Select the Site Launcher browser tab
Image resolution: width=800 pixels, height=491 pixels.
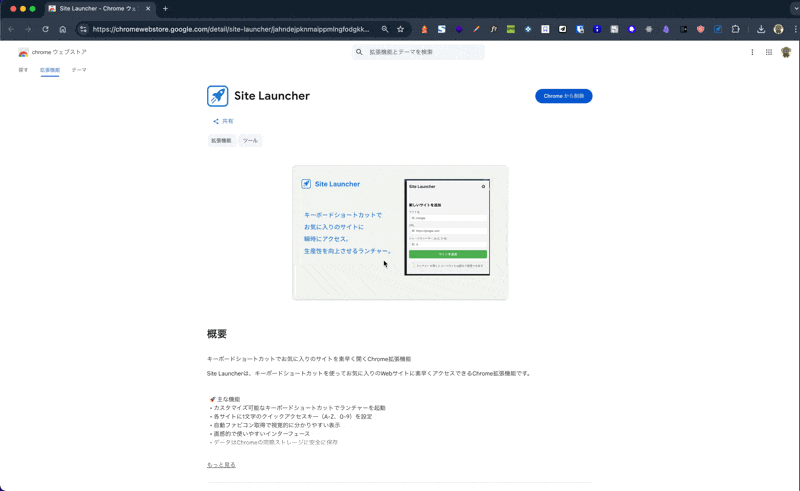coord(99,9)
